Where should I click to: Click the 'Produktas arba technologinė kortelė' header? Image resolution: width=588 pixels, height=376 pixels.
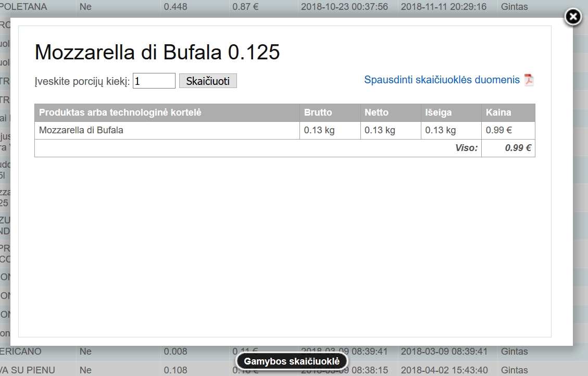(x=120, y=112)
